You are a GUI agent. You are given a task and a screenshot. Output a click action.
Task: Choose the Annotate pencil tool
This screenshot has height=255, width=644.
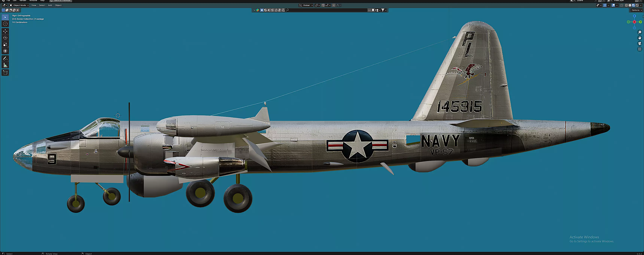pos(5,58)
